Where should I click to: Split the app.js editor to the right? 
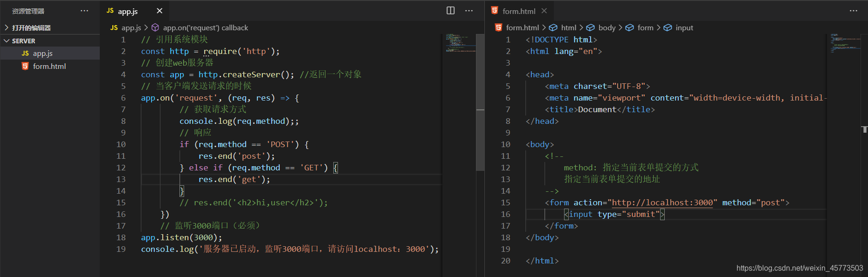tap(450, 11)
